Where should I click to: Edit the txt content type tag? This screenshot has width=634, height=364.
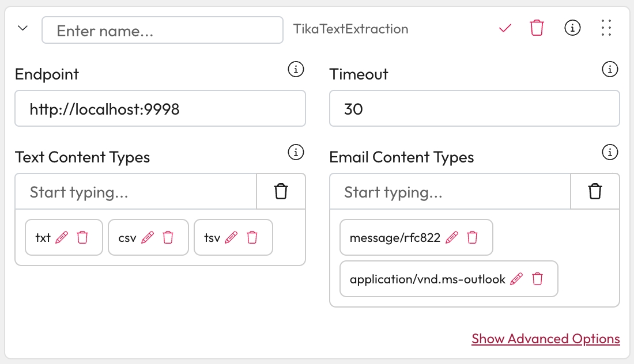pyautogui.click(x=62, y=237)
